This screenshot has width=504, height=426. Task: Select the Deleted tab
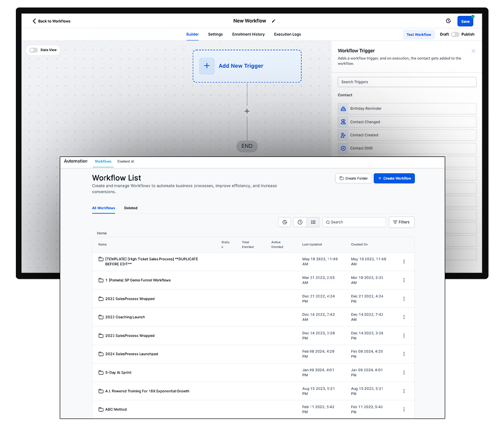tap(131, 208)
